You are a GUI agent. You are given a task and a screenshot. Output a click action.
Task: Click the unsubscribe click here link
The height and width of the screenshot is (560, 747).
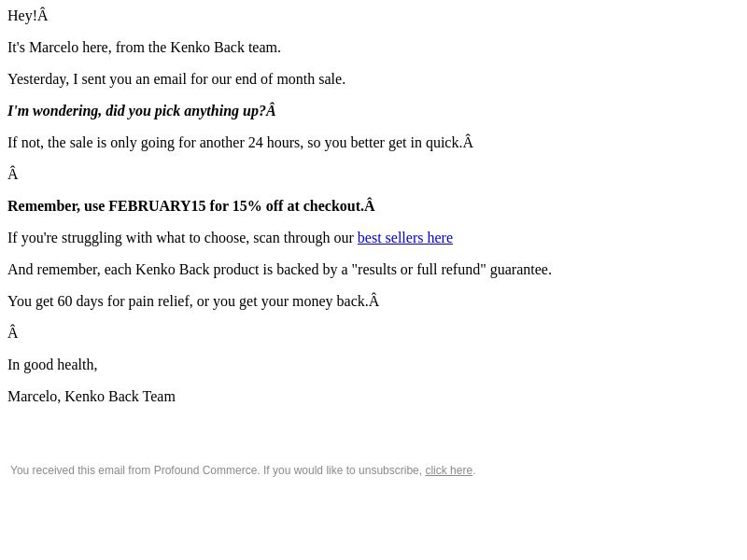click(449, 470)
